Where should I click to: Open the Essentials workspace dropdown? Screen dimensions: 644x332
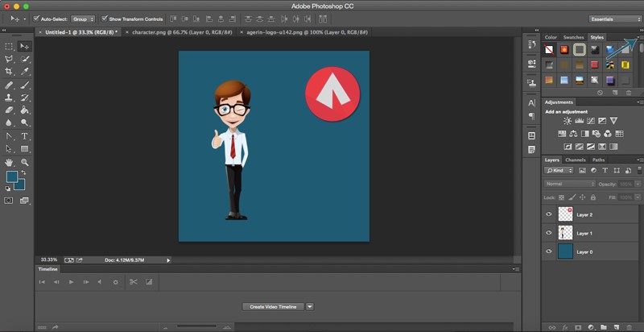tap(614, 19)
